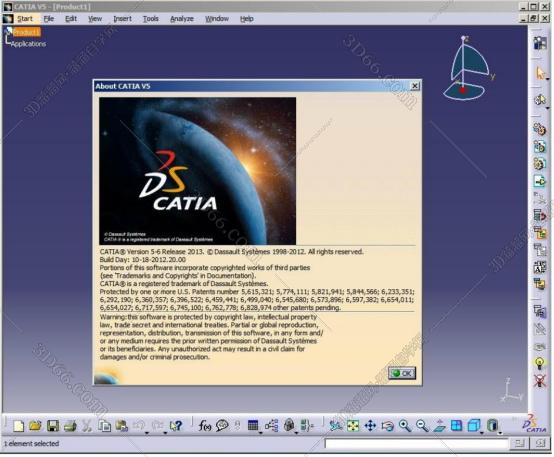This screenshot has height=457, width=554.
Task: Expand the Lock parameters dropdown arrow
Action: (296, 433)
